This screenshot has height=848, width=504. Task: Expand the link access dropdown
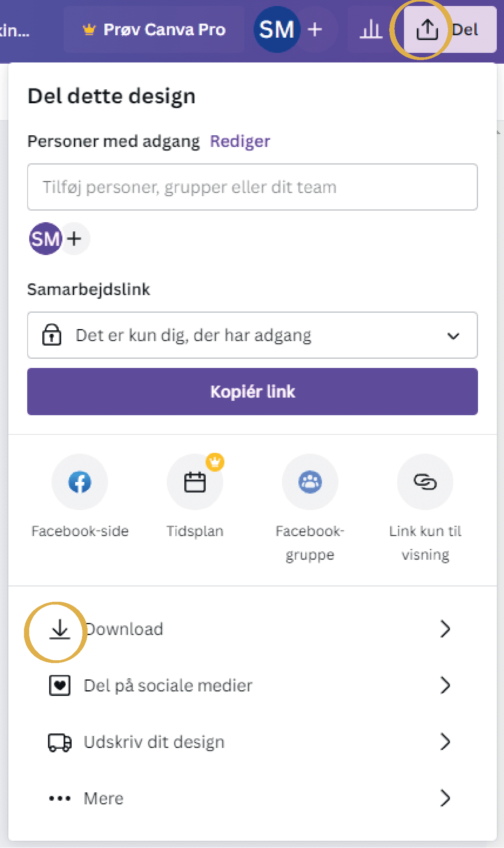tap(453, 336)
